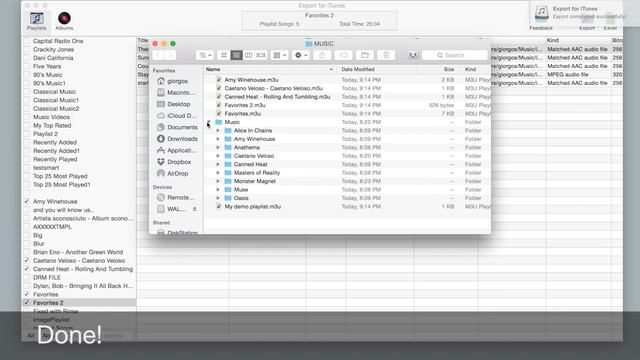Image resolution: width=640 pixels, height=360 pixels.
Task: Switch Finder to cover flow view
Action: [260, 55]
